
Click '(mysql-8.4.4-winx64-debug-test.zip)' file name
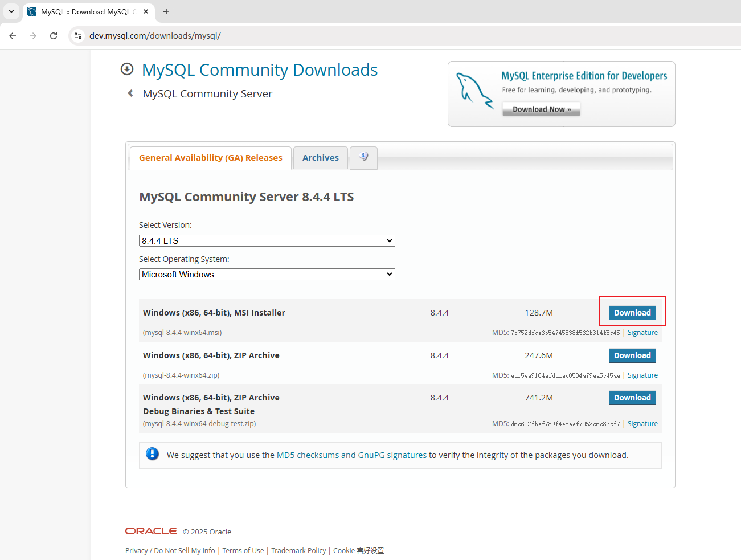coord(199,424)
